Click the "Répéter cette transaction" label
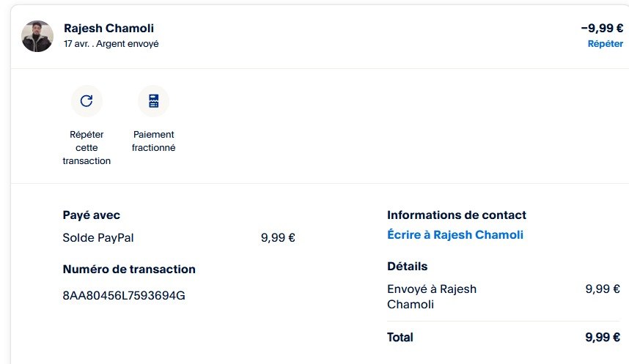The image size is (629, 364). (87, 147)
